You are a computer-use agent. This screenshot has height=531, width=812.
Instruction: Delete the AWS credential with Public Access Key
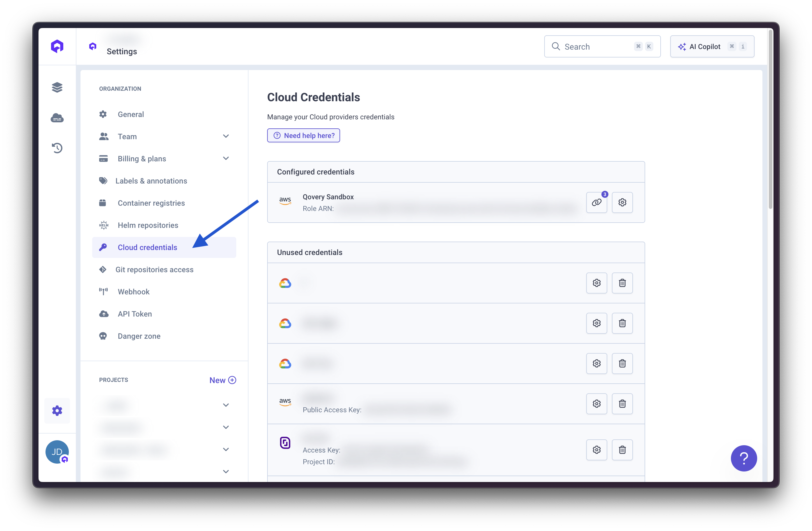point(622,404)
